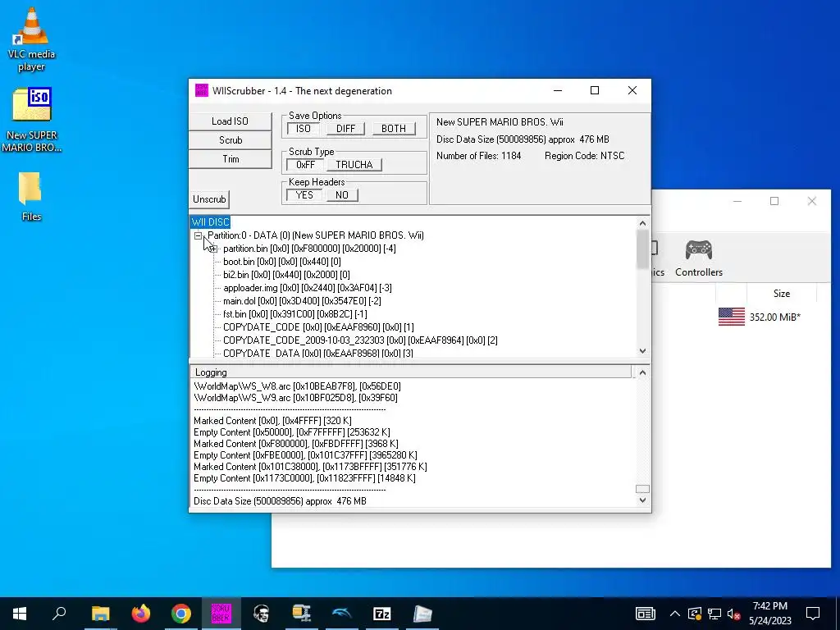This screenshot has width=840, height=630.
Task: Click the security tray icon with warning
Action: 695,614
